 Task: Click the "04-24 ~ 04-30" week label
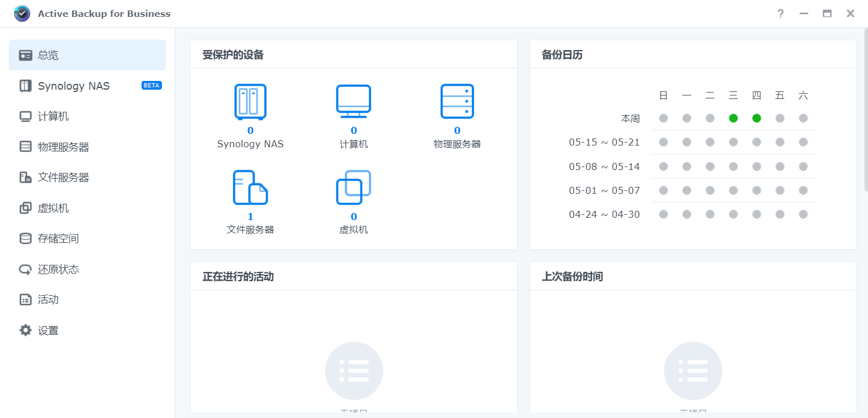click(605, 214)
